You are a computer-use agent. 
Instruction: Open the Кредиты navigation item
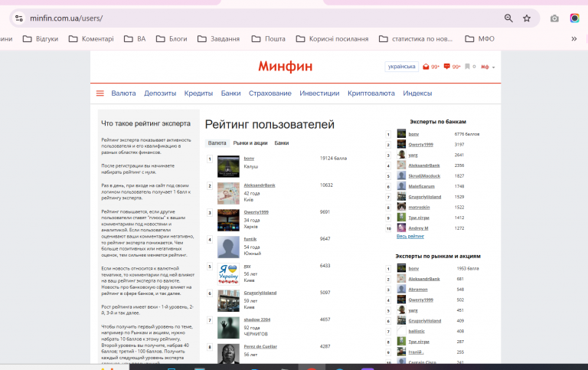[198, 93]
